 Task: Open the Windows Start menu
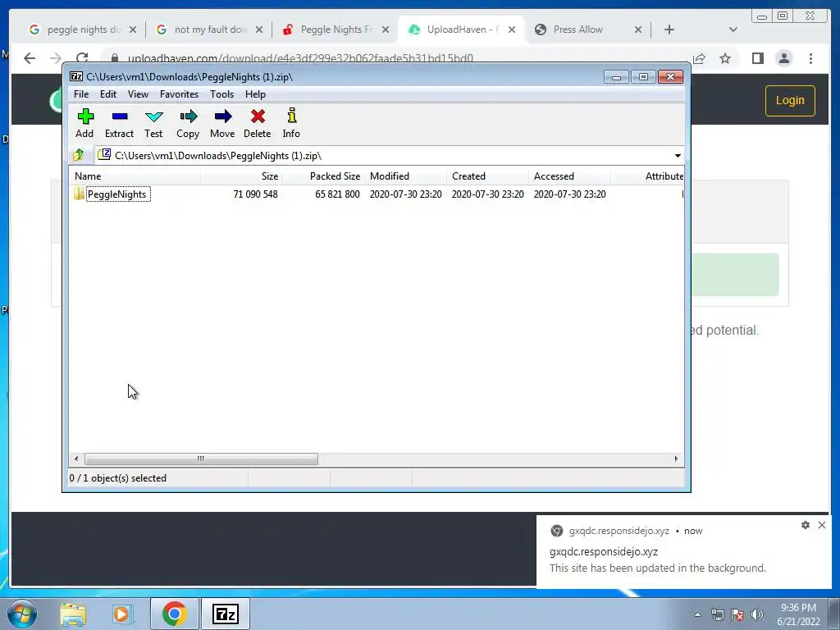coord(22,614)
